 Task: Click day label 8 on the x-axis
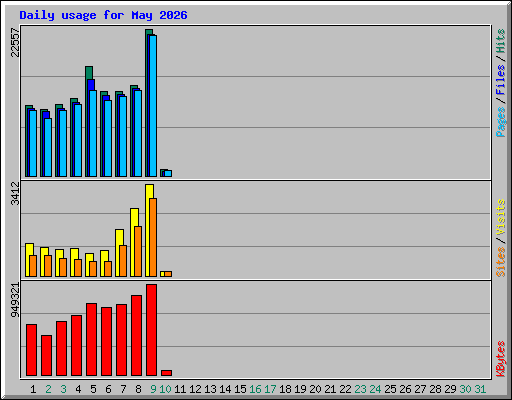click(x=138, y=389)
